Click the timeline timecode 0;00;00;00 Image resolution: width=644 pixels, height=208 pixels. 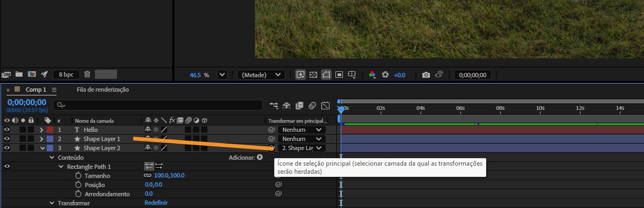pos(27,102)
